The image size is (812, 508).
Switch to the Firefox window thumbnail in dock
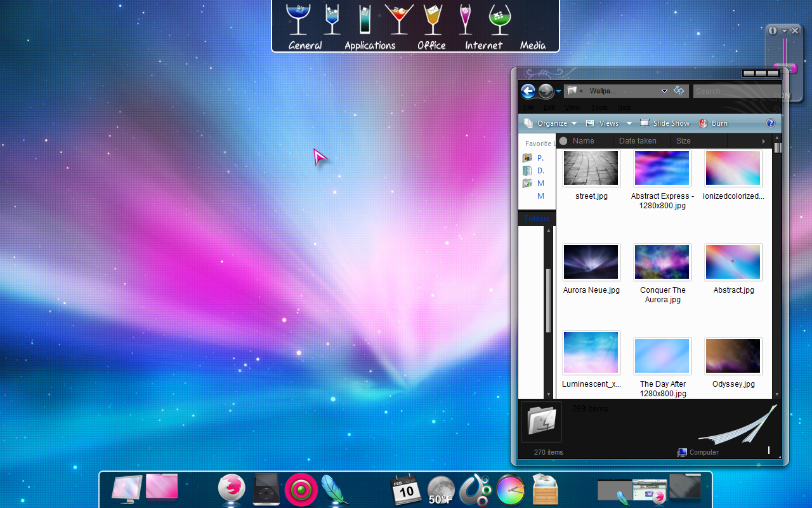pos(650,491)
